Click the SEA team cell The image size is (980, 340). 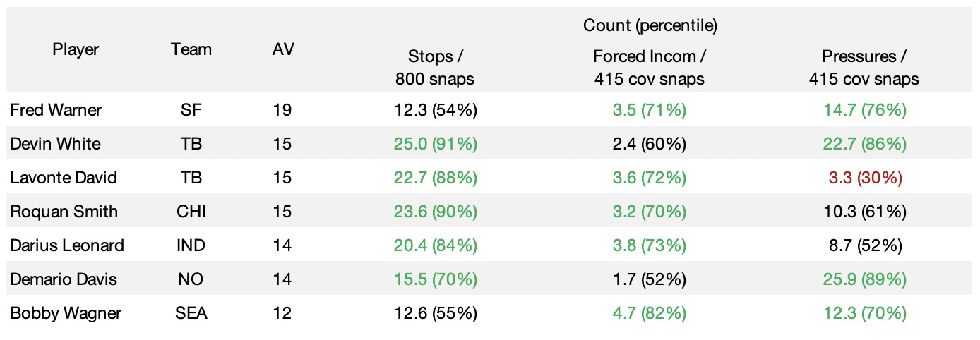pos(191,313)
